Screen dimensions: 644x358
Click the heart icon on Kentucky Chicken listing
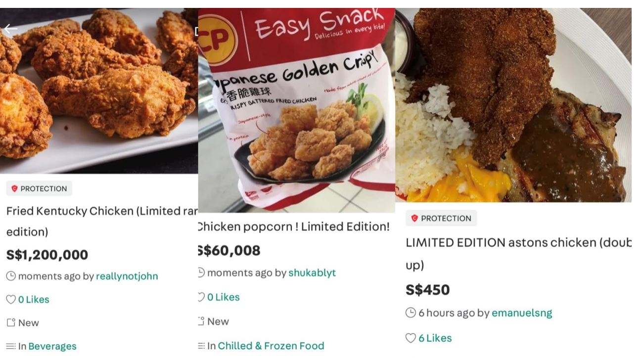point(11,300)
